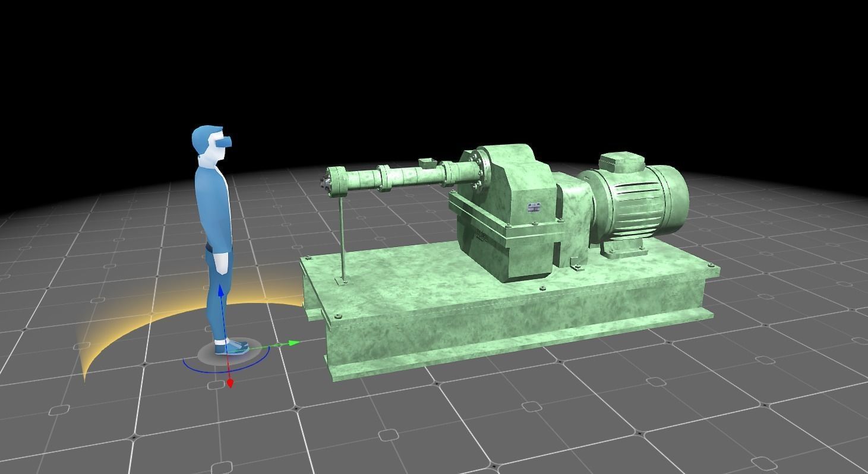Click the avatar's VR headset visor
The image size is (868, 474).
pyautogui.click(x=225, y=142)
